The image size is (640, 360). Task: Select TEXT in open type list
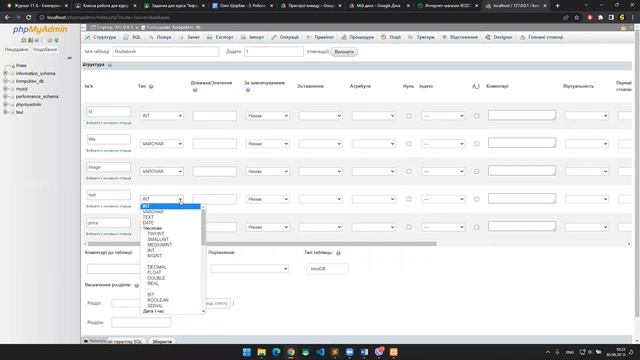click(x=148, y=217)
